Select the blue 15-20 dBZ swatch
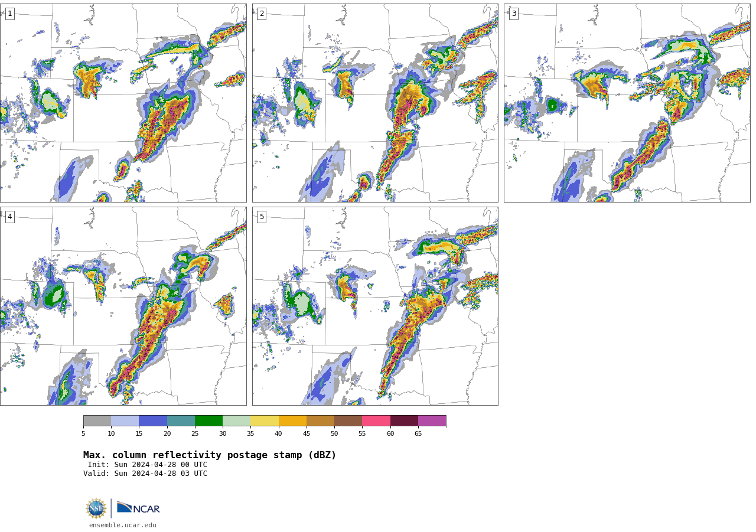This screenshot has height=532, width=756. tap(153, 421)
